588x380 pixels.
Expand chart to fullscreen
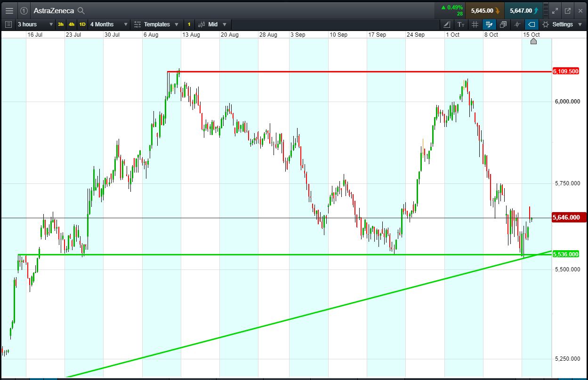[555, 10]
